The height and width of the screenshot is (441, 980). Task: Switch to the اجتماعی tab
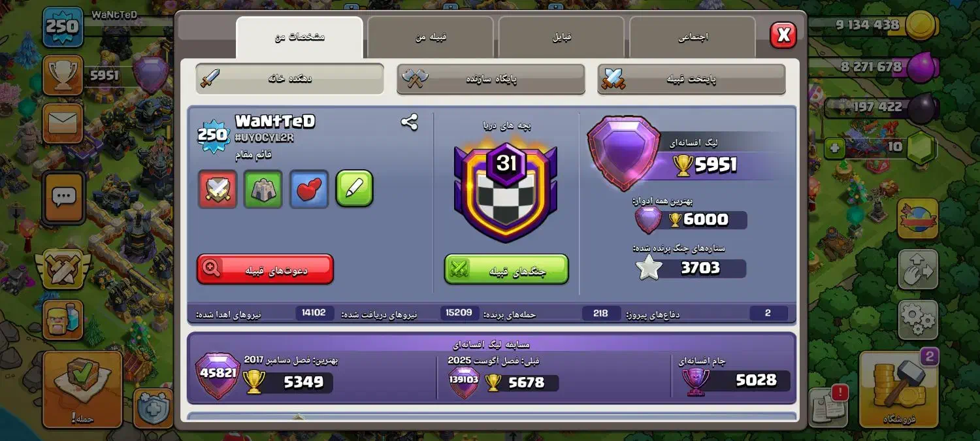(693, 37)
